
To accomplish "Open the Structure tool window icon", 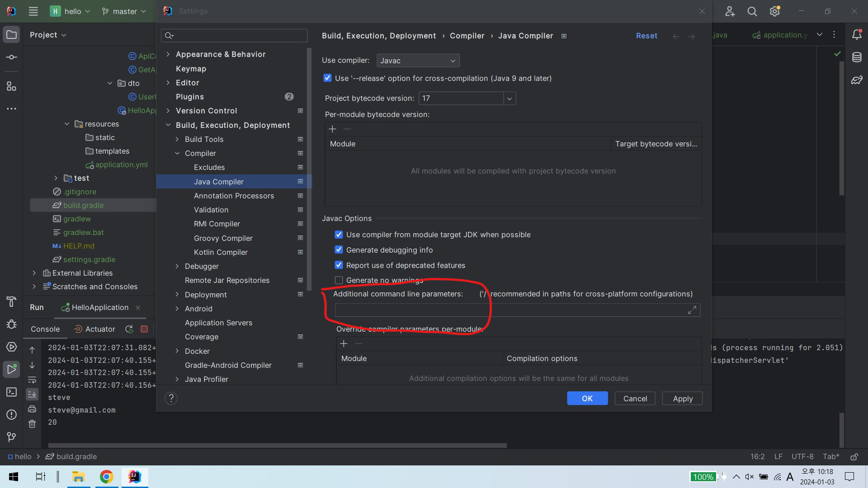I will point(11,86).
